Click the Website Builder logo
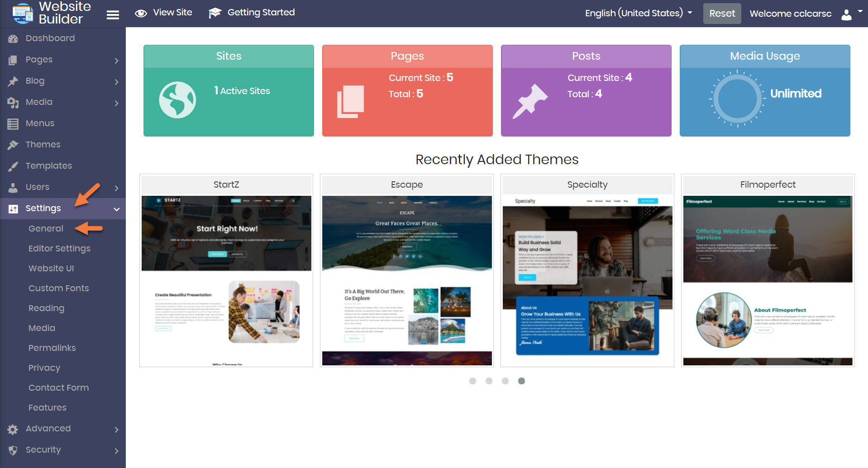This screenshot has height=468, width=868. pyautogui.click(x=23, y=13)
